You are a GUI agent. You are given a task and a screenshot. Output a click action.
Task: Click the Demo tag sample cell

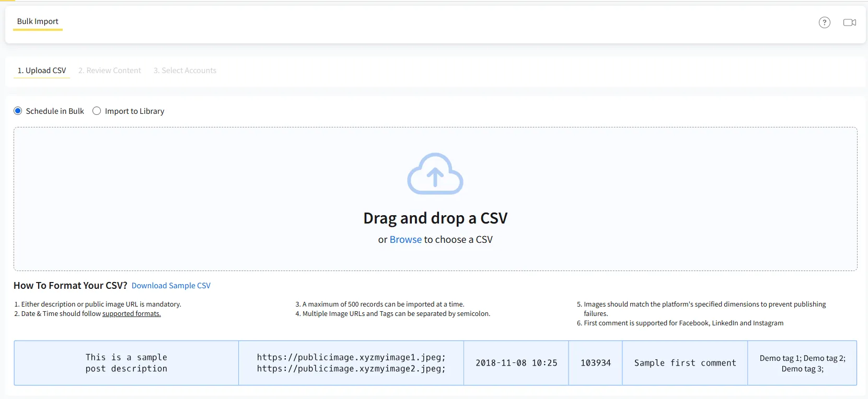pyautogui.click(x=802, y=363)
